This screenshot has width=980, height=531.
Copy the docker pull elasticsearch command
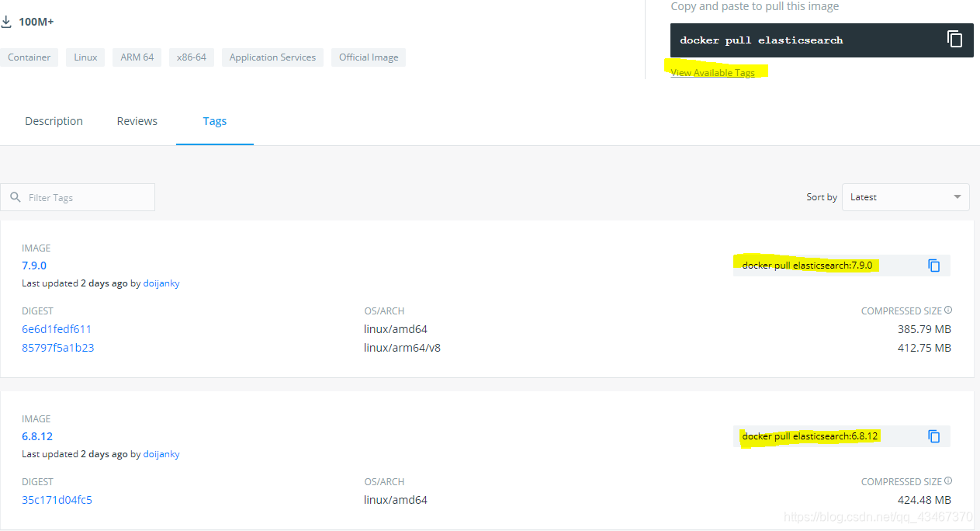click(954, 39)
